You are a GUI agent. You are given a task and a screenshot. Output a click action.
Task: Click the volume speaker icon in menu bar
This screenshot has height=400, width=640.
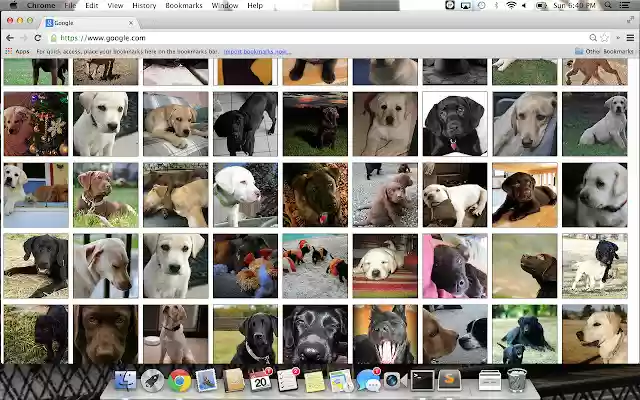[x=524, y=5]
